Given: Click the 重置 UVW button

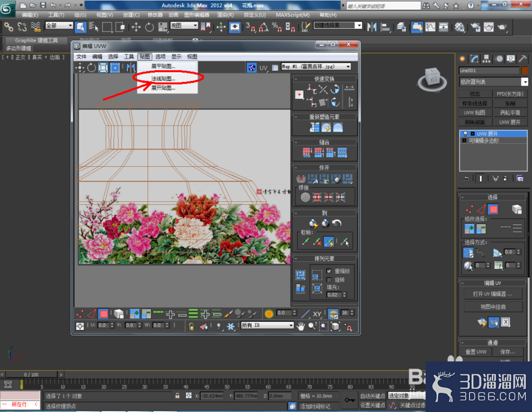Looking at the screenshot, I should [476, 352].
